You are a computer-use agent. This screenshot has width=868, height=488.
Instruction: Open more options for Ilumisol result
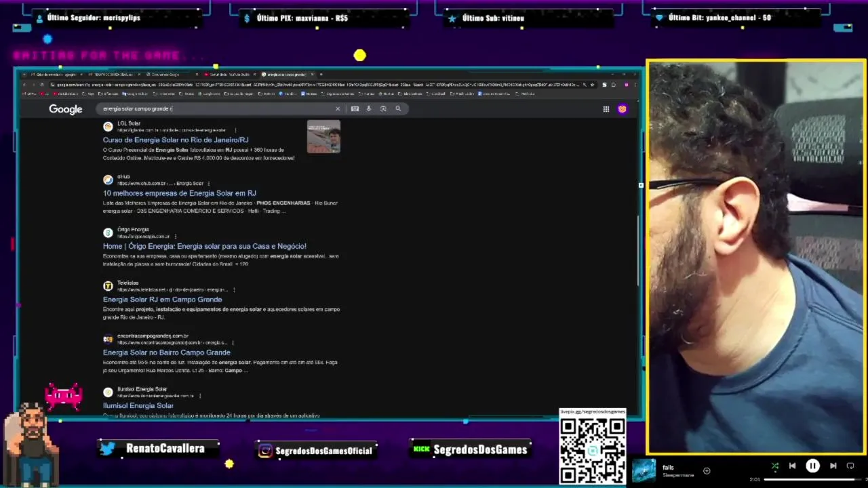[x=200, y=396]
